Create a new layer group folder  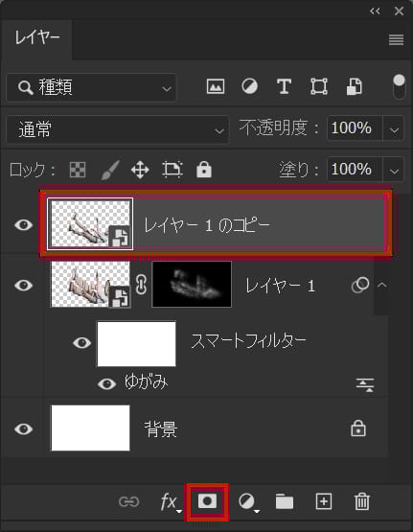click(285, 501)
